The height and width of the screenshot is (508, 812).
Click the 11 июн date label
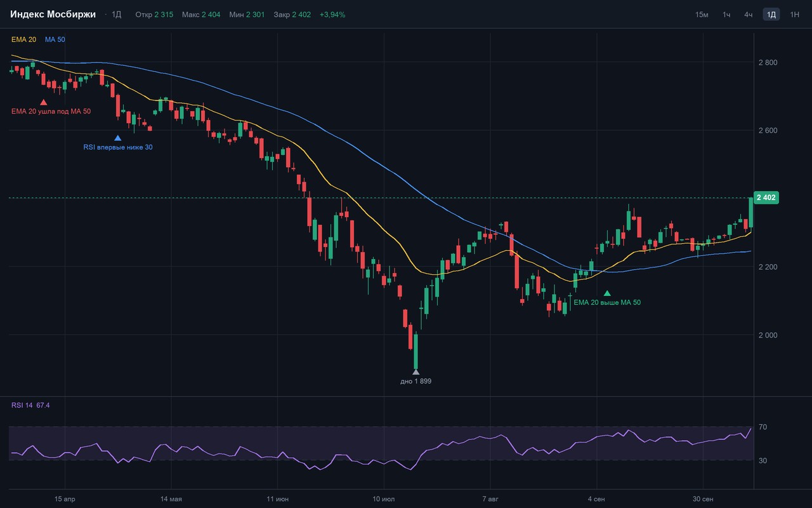(277, 499)
